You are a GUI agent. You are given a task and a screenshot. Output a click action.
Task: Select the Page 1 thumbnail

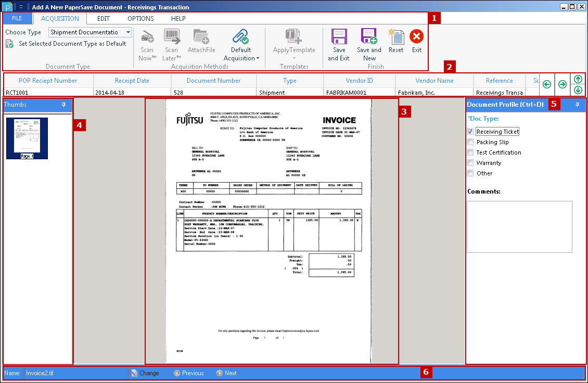click(27, 138)
